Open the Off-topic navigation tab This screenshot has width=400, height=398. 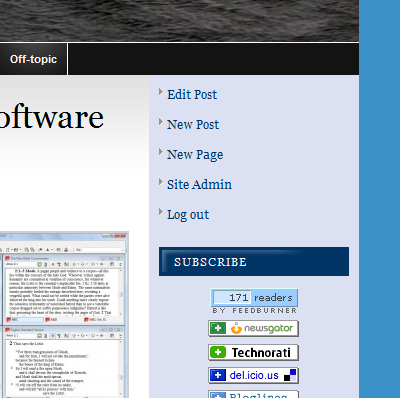[x=33, y=59]
